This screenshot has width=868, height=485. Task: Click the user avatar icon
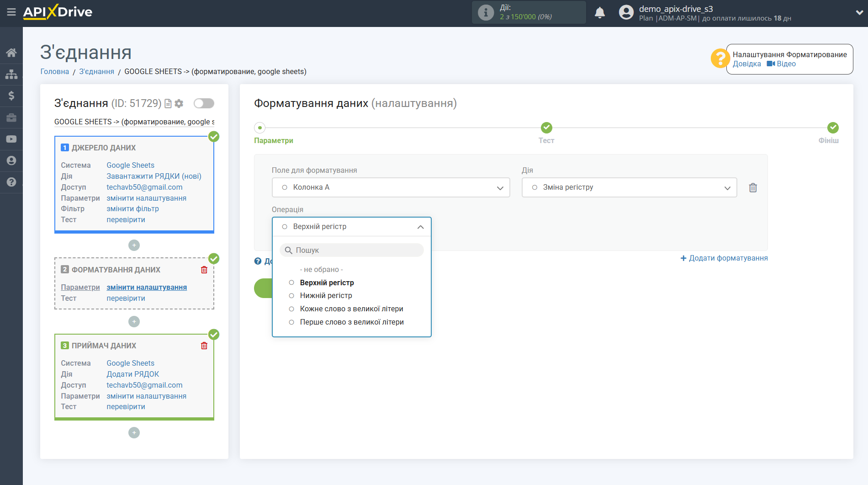pos(626,12)
